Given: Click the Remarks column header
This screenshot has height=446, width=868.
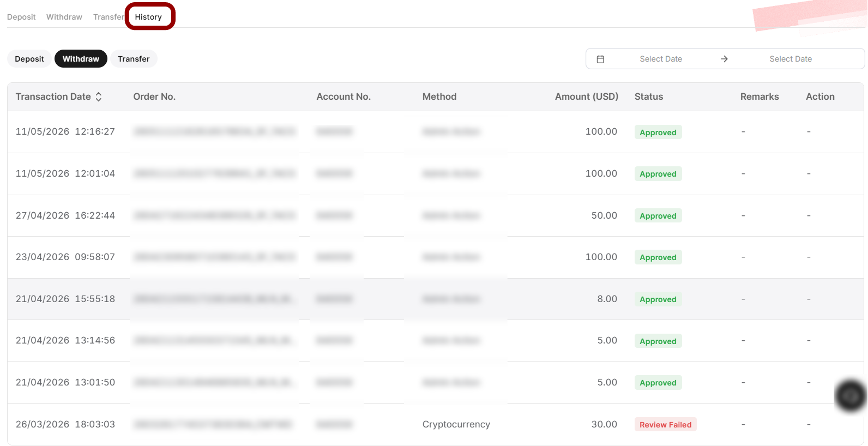Looking at the screenshot, I should pos(759,97).
